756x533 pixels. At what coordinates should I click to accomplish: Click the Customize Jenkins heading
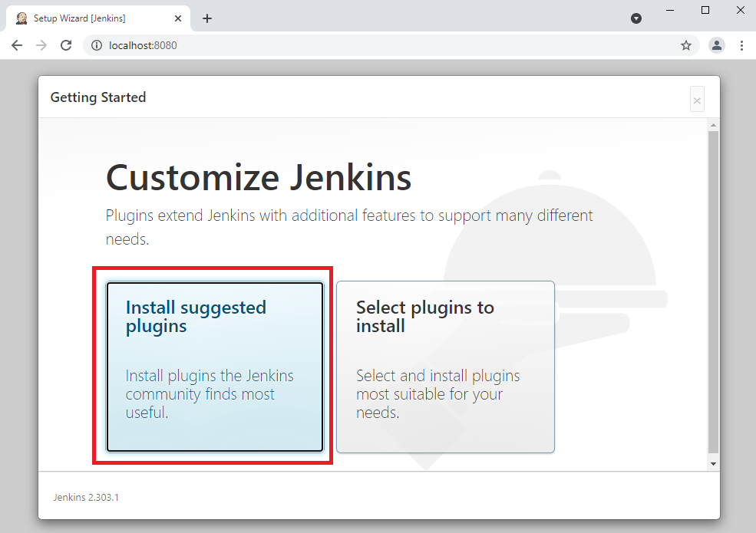click(259, 177)
